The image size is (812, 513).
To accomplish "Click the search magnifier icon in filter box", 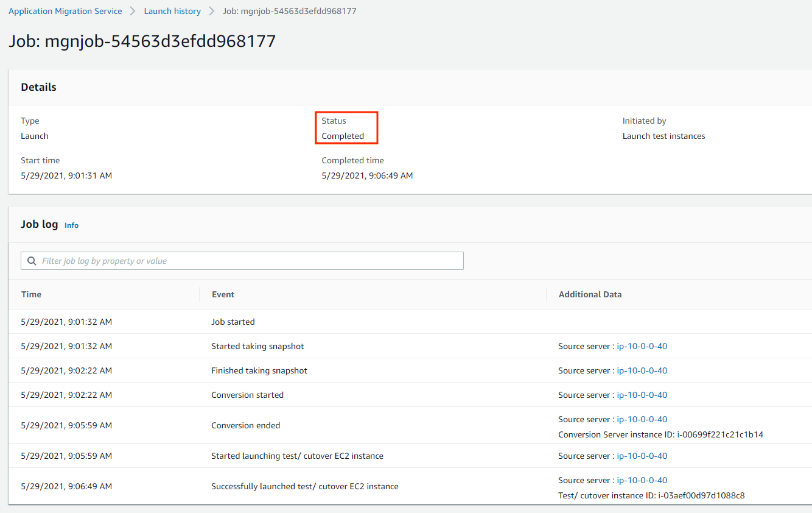I will [x=32, y=261].
